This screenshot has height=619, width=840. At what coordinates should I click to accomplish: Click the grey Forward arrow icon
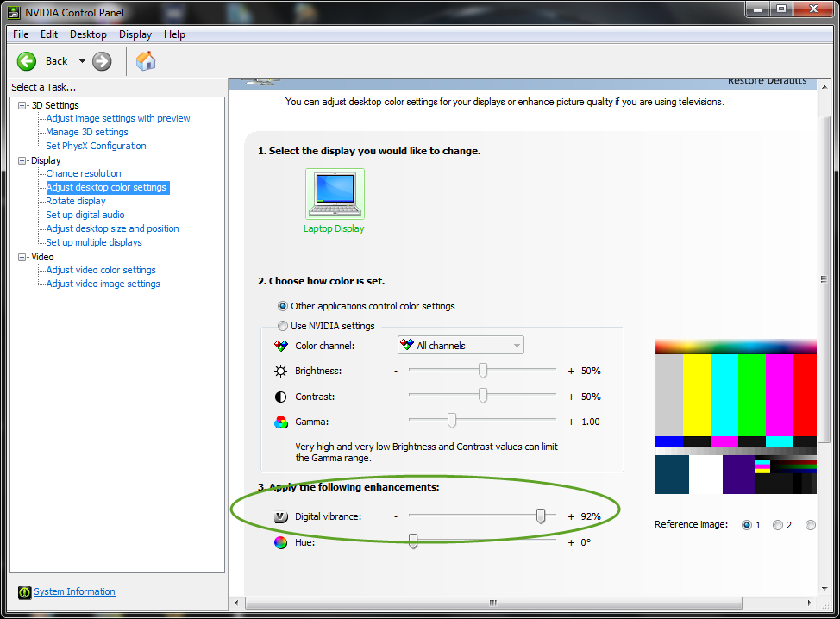pyautogui.click(x=102, y=61)
